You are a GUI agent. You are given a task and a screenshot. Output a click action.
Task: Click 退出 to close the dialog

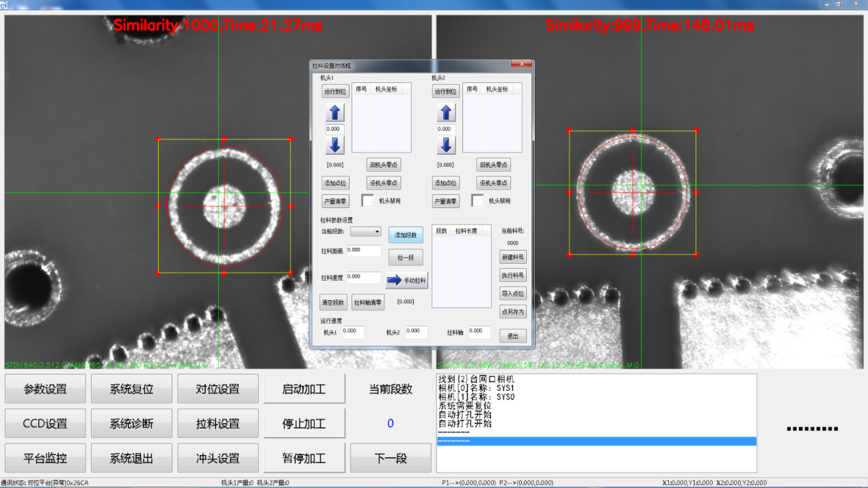click(x=512, y=335)
